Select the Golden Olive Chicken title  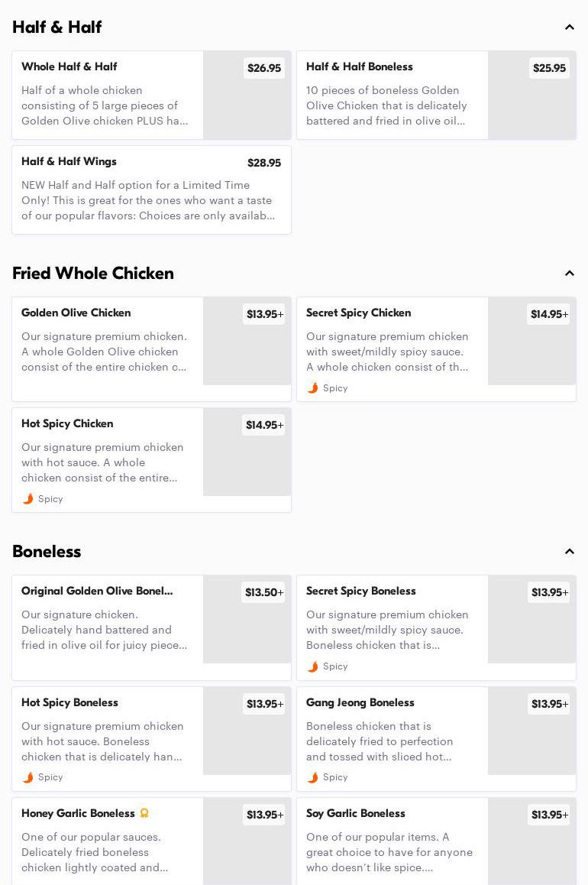click(x=76, y=313)
